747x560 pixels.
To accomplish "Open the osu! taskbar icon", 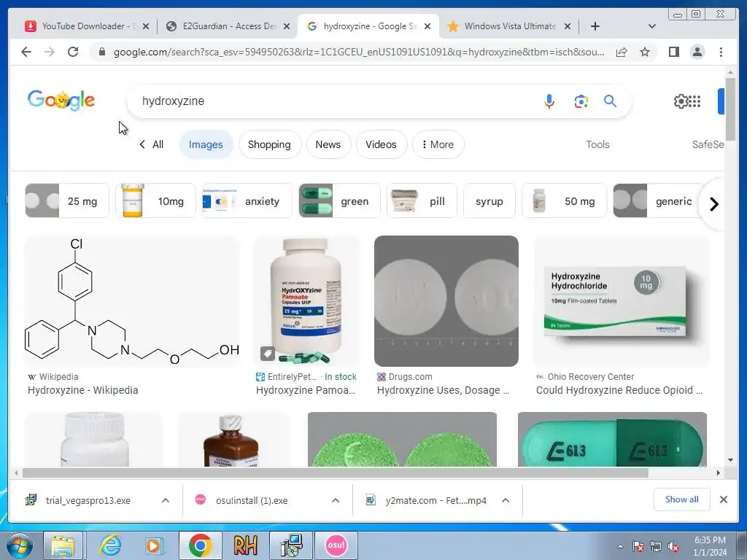I will pyautogui.click(x=336, y=545).
